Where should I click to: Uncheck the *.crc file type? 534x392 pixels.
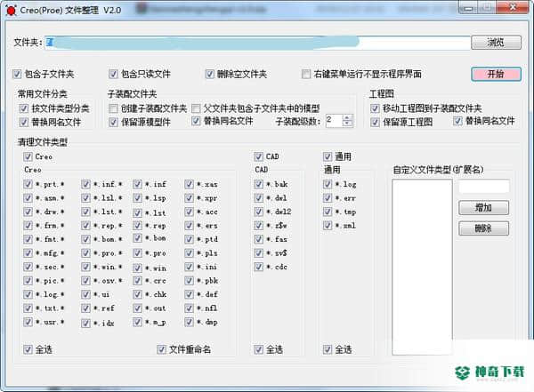pyautogui.click(x=137, y=280)
